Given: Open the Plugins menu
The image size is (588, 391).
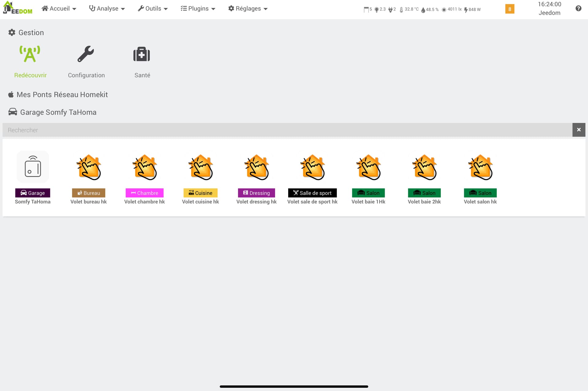Looking at the screenshot, I should pos(198,9).
